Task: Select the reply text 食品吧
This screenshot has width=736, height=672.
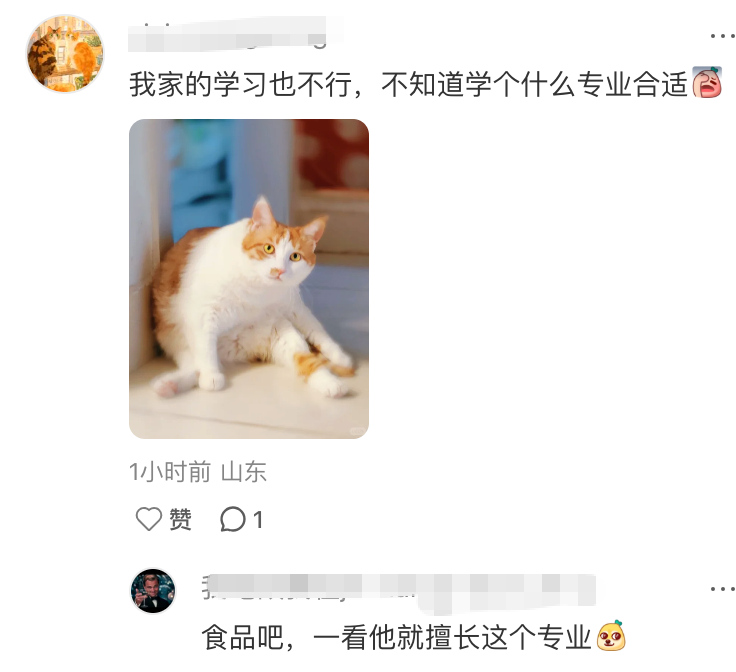Action: coord(243,638)
